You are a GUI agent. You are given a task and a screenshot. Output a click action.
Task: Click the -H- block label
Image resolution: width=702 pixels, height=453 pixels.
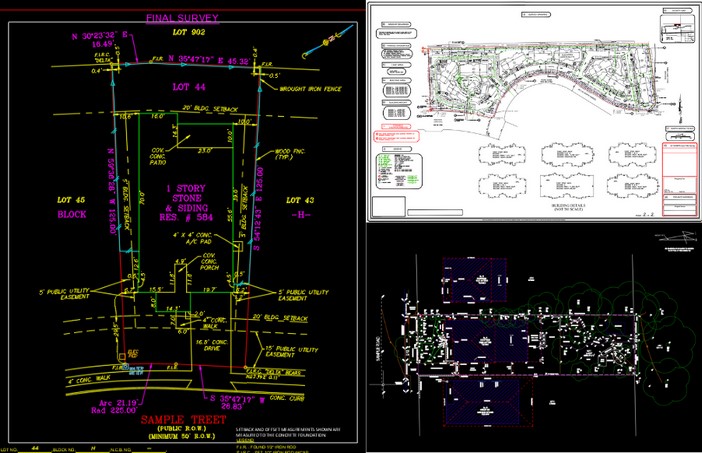[x=301, y=214]
